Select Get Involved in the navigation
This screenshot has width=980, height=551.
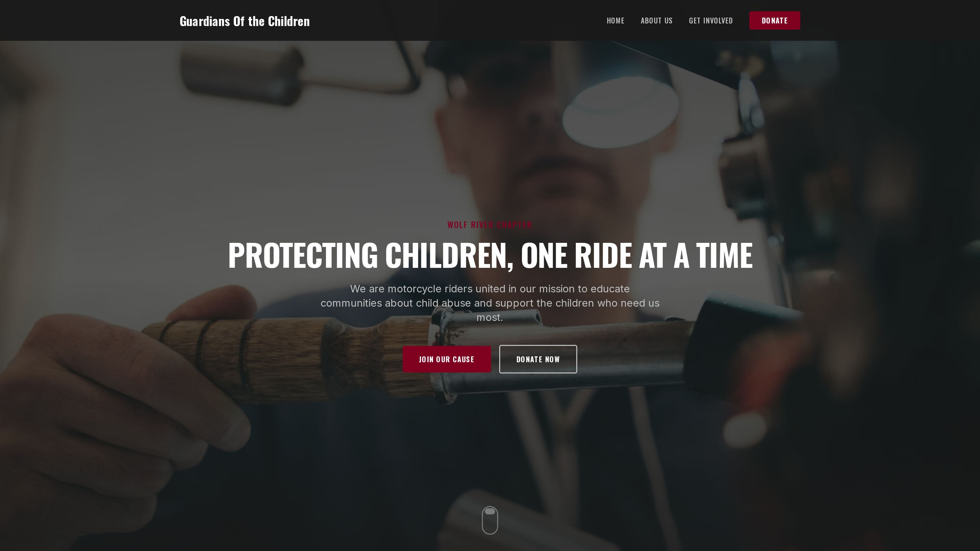coord(711,20)
